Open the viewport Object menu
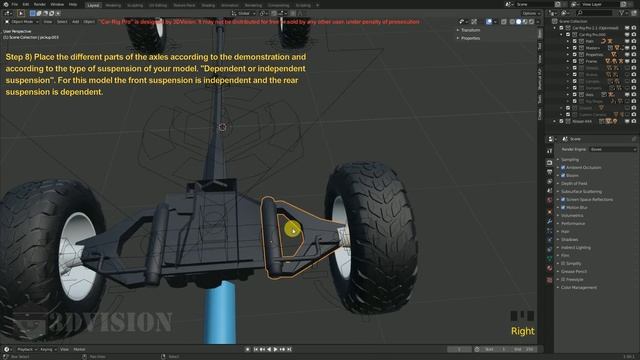 89,22
